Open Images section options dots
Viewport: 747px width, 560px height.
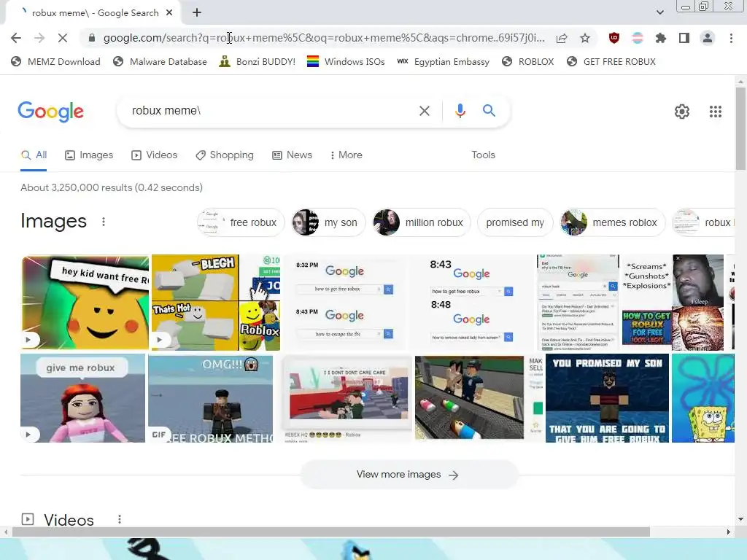(104, 222)
